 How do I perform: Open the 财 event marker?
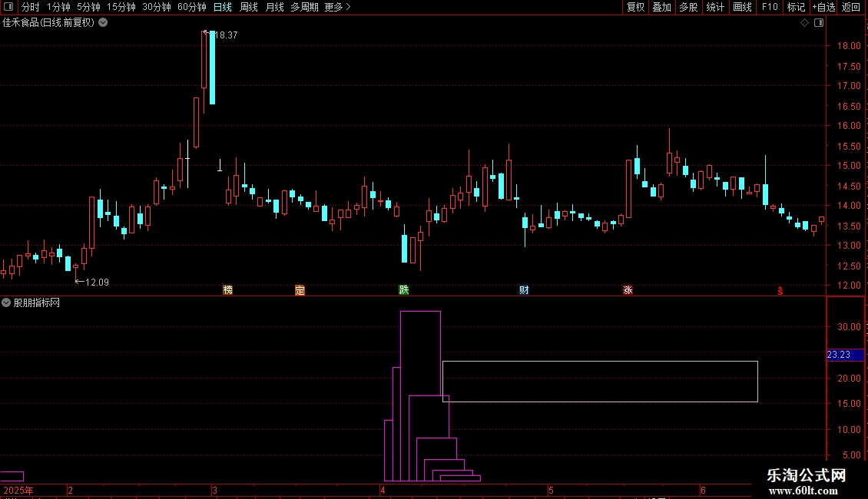tap(524, 290)
